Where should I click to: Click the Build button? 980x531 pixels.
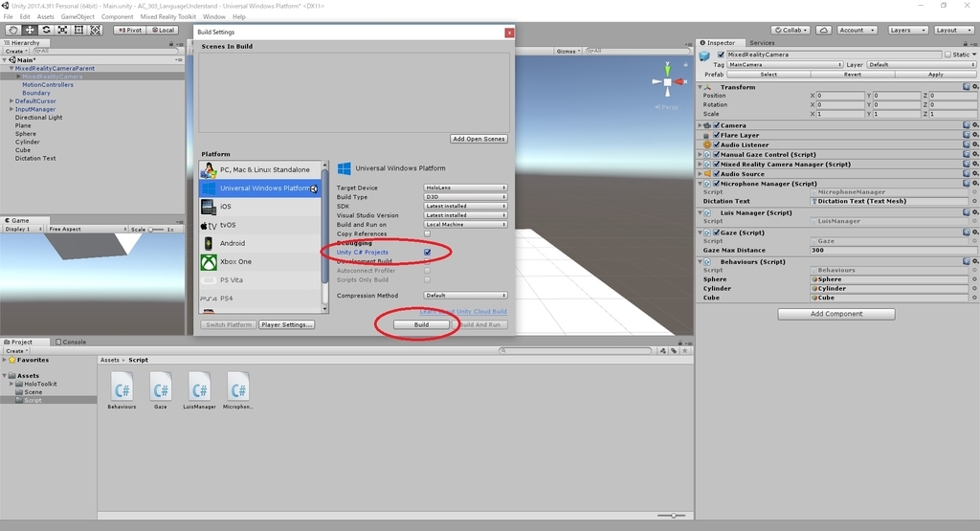421,325
